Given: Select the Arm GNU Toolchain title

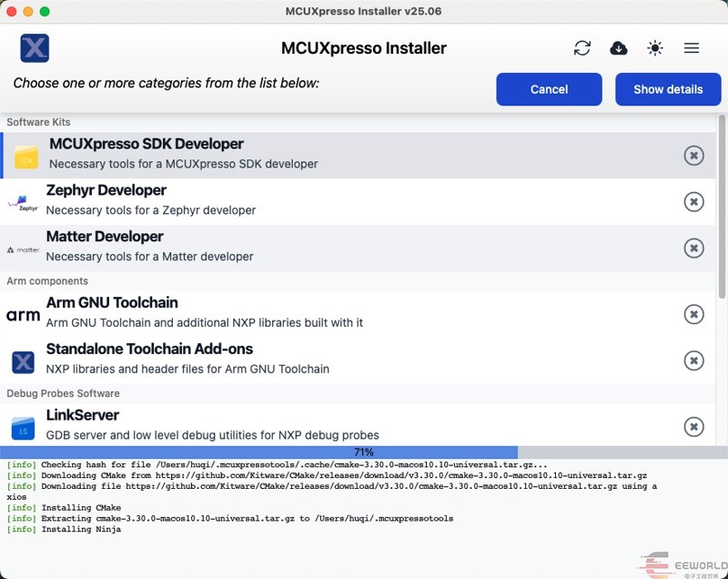Looking at the screenshot, I should coord(112,303).
